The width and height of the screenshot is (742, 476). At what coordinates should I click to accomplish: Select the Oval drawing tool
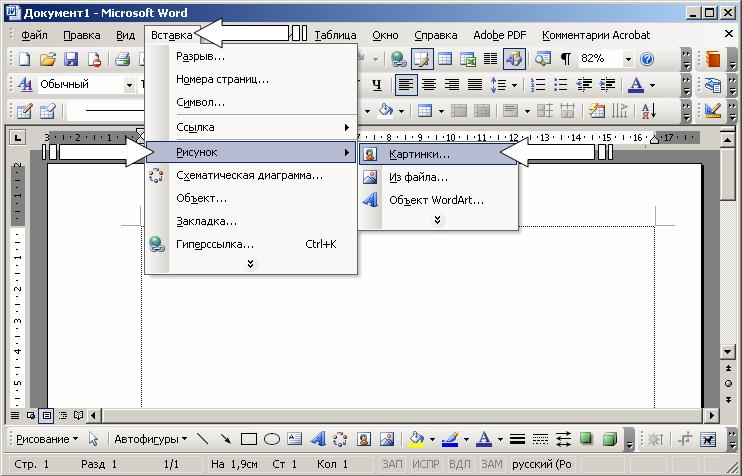point(272,439)
